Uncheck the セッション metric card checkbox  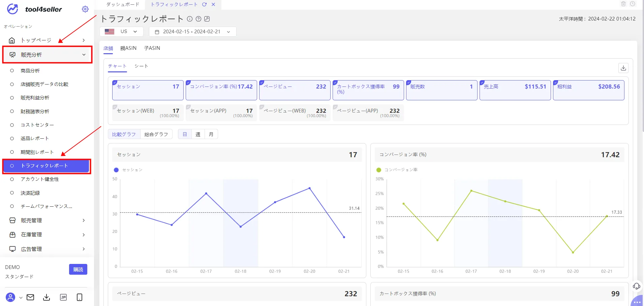[x=115, y=82]
